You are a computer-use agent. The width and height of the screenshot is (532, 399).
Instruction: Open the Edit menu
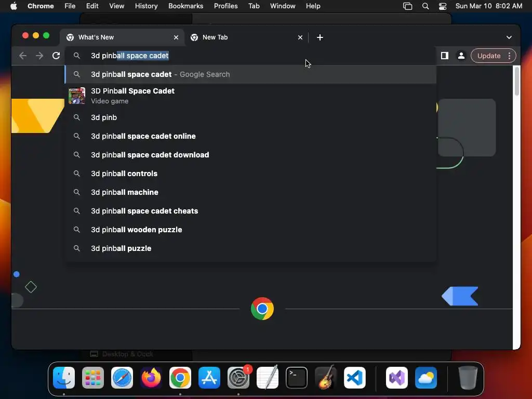click(92, 6)
